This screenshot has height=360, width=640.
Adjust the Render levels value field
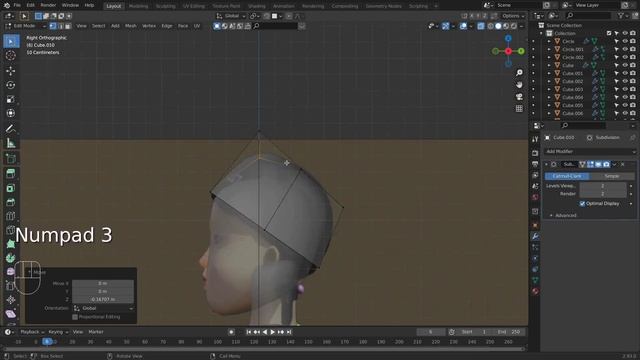pyautogui.click(x=603, y=193)
